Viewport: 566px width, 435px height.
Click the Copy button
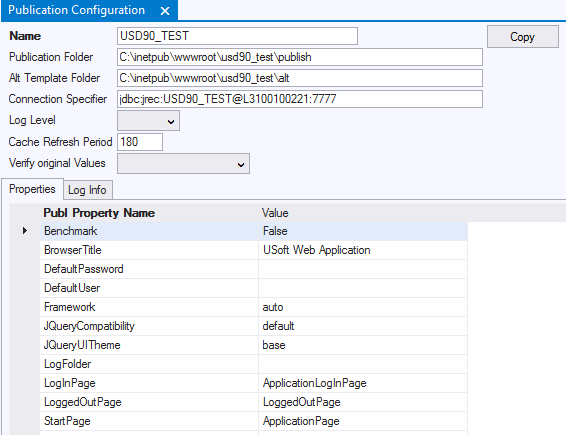(x=523, y=36)
